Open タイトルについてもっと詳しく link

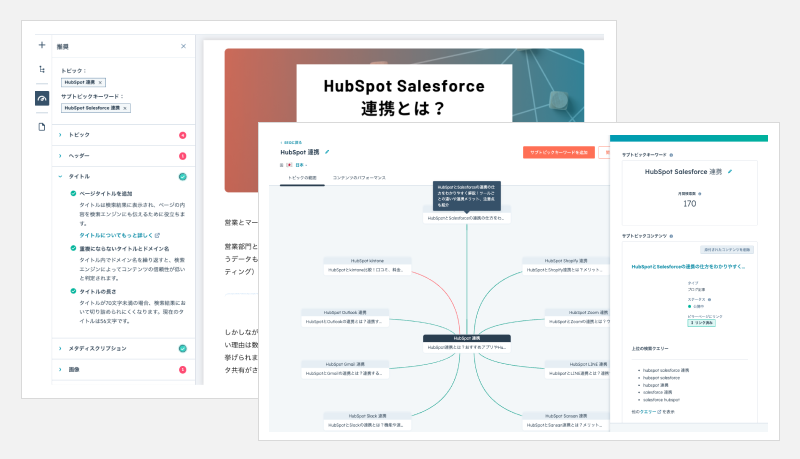[x=119, y=235]
